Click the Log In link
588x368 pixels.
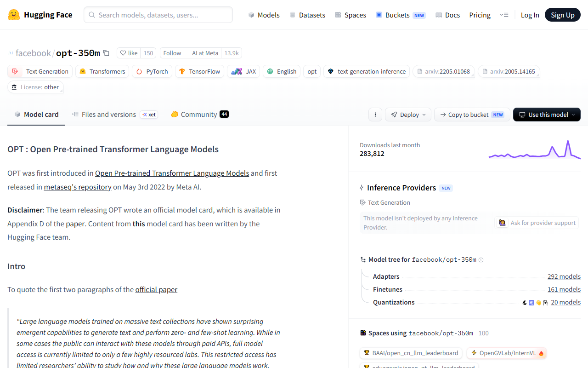point(530,15)
